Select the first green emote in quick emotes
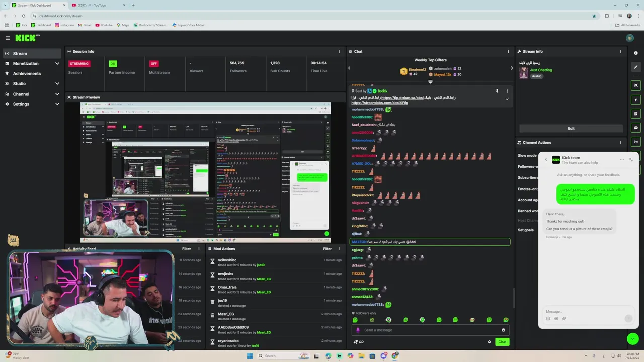The width and height of the screenshot is (644, 362). 355,320
